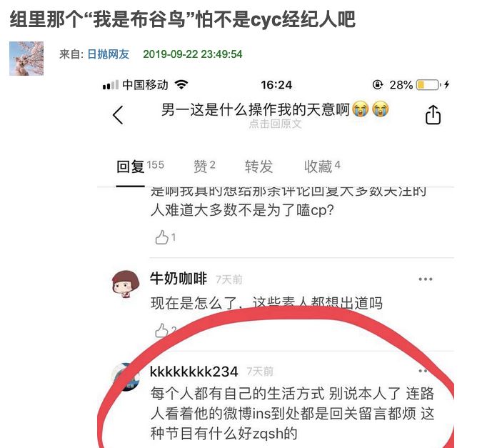Open the 牛奶咖啡 username
This screenshot has height=448, width=477.
[179, 278]
